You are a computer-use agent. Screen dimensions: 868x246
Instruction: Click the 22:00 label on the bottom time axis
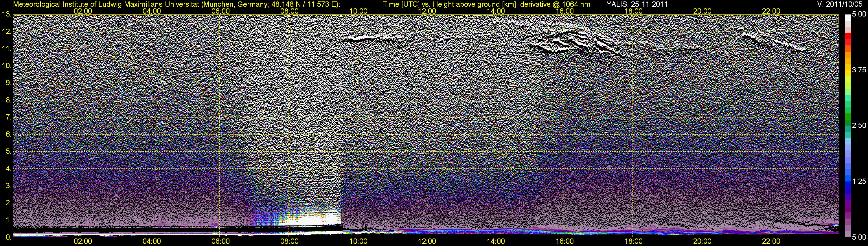pyautogui.click(x=771, y=241)
